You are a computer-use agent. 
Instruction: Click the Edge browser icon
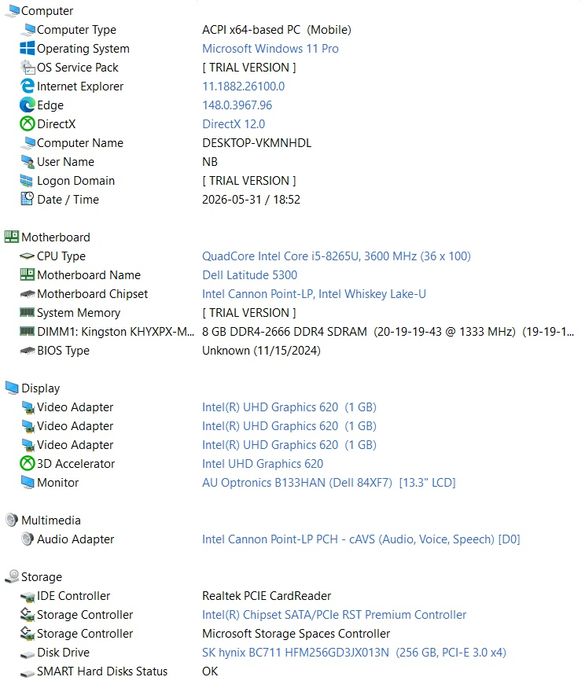28,105
